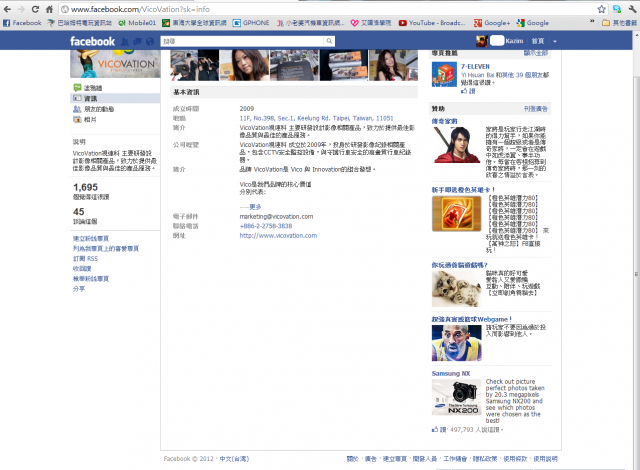The width and height of the screenshot is (640, 470).
Task: Open the basketball player ad image
Action: tap(457, 343)
